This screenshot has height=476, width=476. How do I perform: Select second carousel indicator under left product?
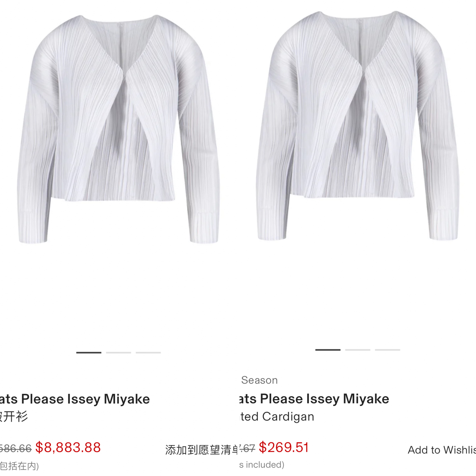pos(119,353)
